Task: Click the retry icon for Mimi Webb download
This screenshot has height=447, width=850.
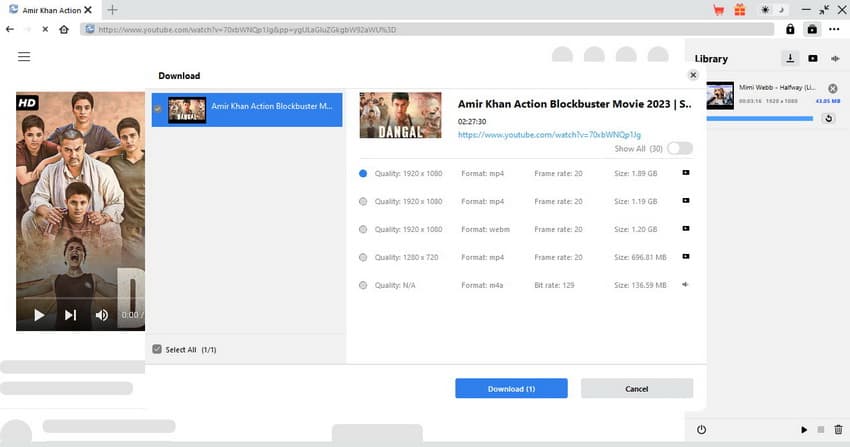Action: pos(828,119)
